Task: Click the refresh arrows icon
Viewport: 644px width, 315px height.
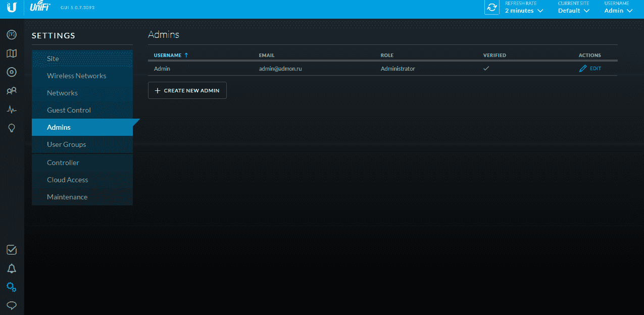Action: point(491,8)
